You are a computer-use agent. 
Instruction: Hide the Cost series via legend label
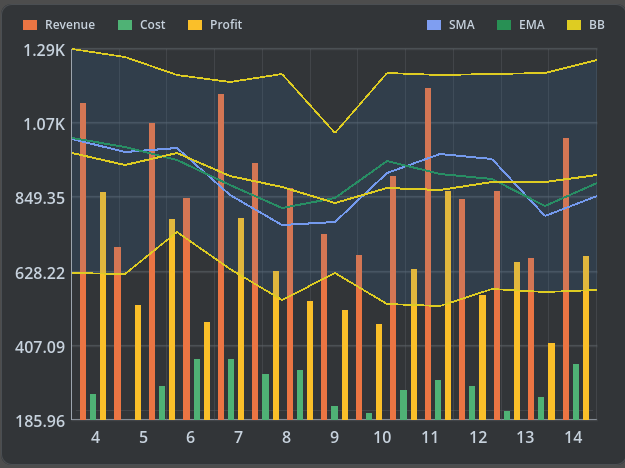point(153,24)
